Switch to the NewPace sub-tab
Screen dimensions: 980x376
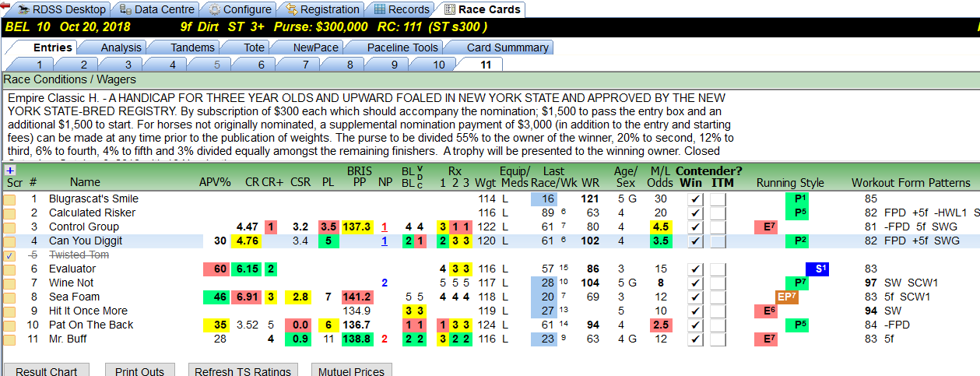(x=315, y=47)
